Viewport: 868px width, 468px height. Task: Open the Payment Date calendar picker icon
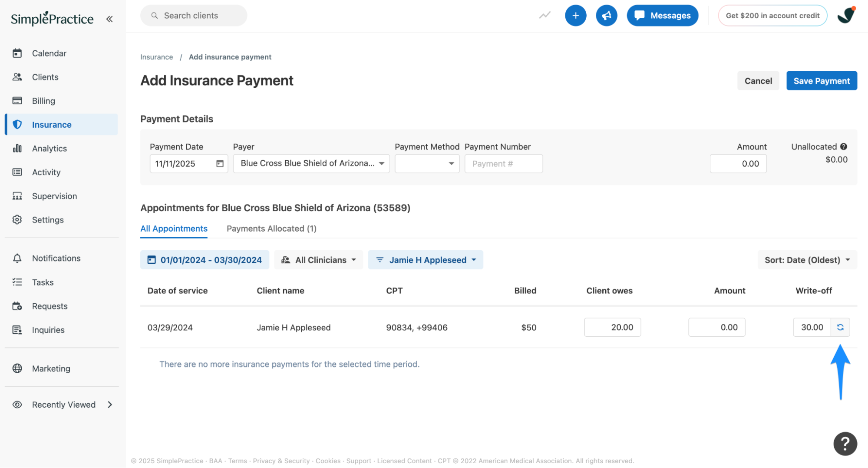pyautogui.click(x=220, y=163)
